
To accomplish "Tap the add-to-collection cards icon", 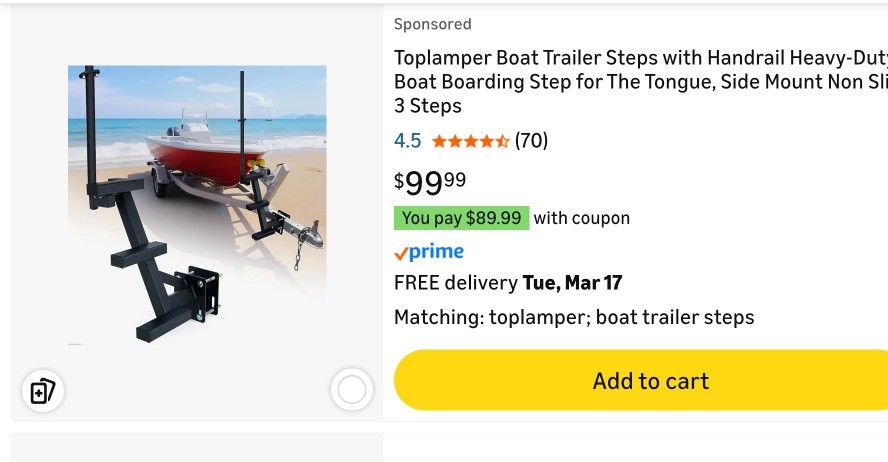I will click(43, 390).
